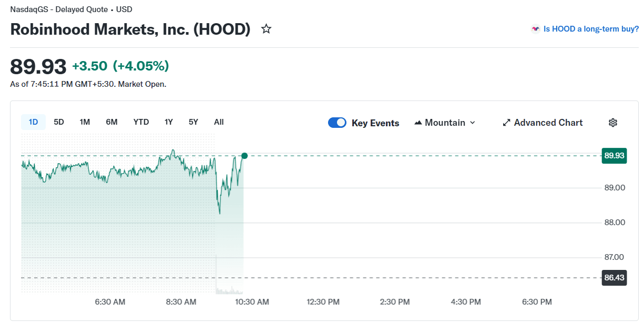Switch to the 5D time range tab

58,122
